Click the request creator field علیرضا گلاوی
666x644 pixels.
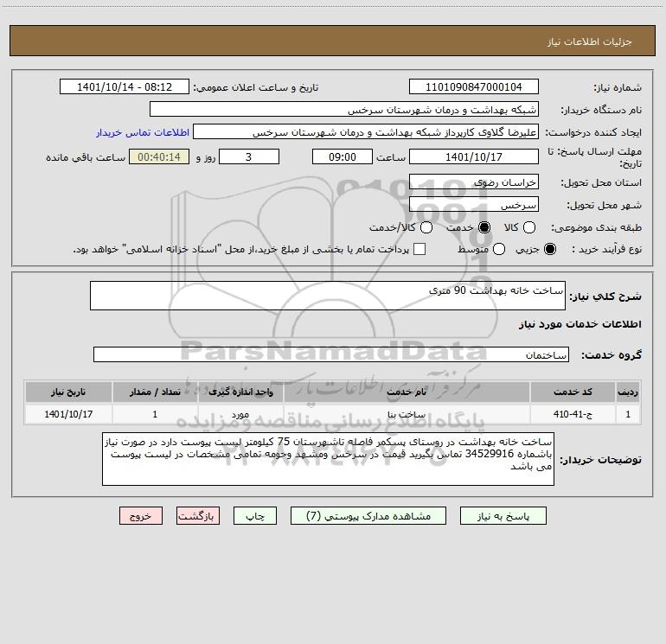click(x=366, y=131)
